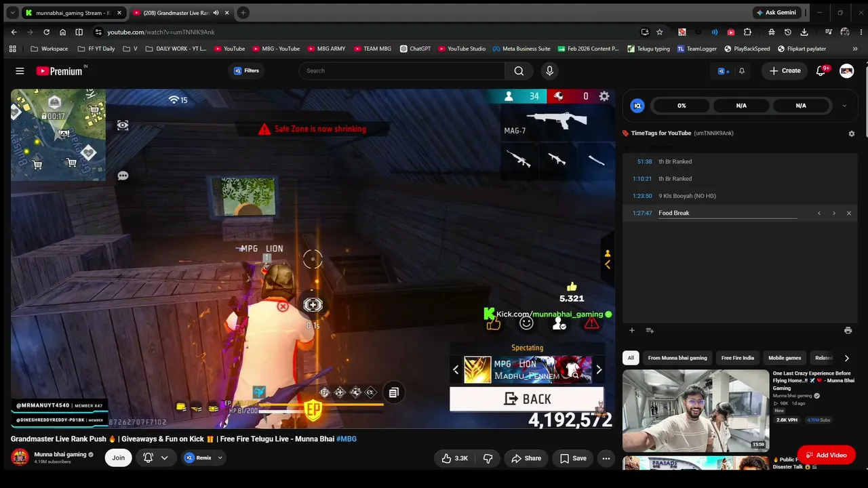Open a new browser tab

[x=243, y=13]
